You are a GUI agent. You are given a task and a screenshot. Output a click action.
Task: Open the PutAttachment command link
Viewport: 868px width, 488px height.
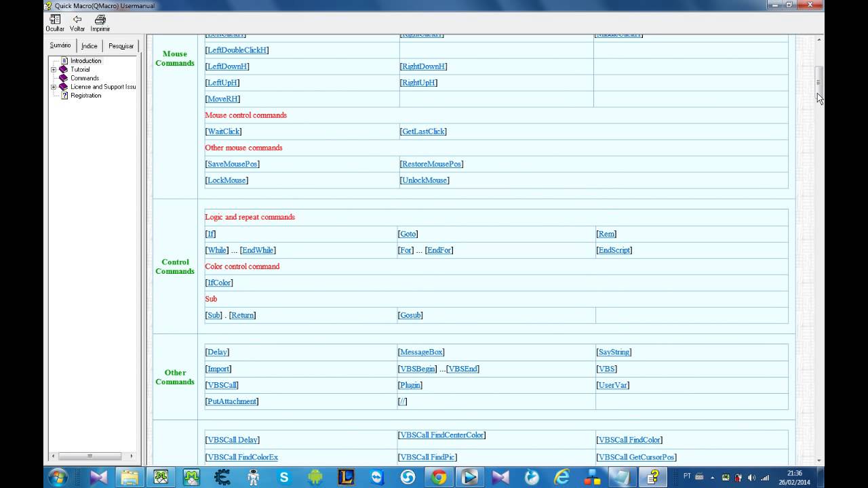point(232,401)
